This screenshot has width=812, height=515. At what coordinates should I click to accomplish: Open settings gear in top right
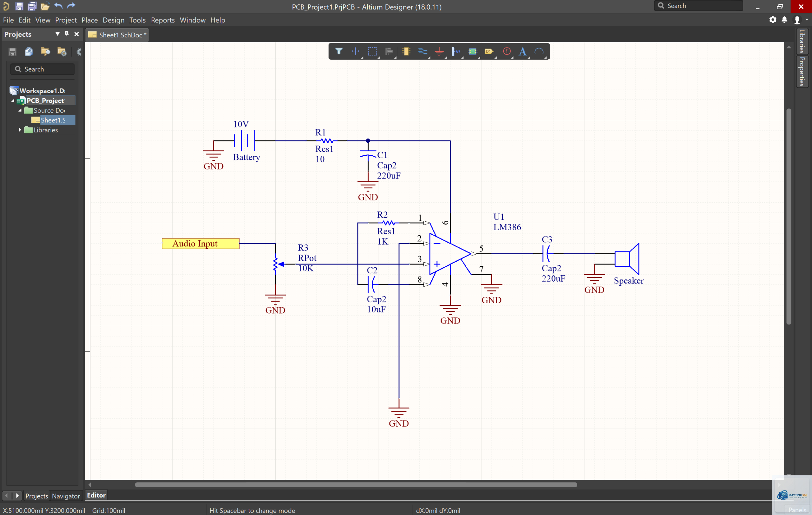point(773,20)
